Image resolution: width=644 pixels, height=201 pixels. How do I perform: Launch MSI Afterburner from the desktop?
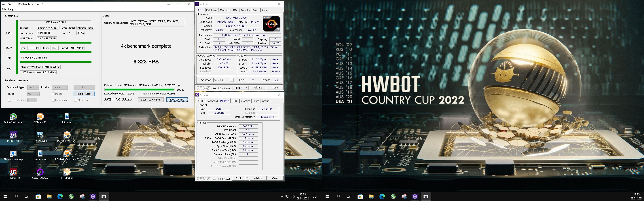tap(13, 118)
